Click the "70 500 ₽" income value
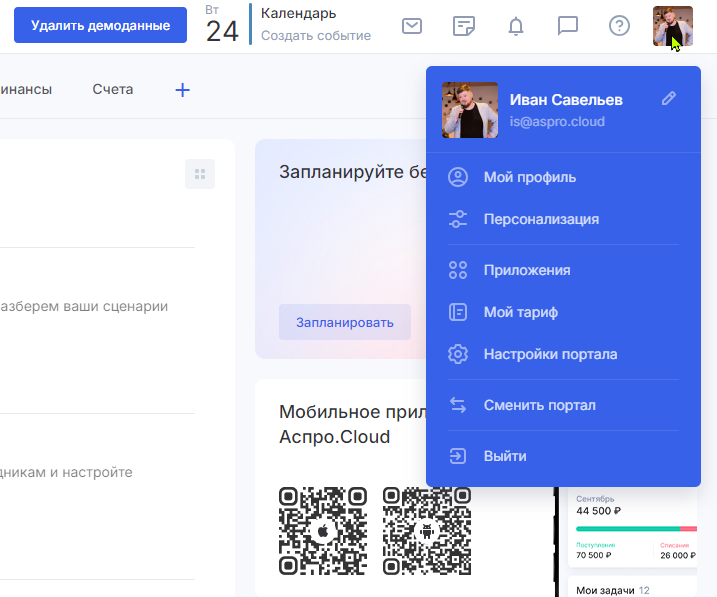 (594, 555)
